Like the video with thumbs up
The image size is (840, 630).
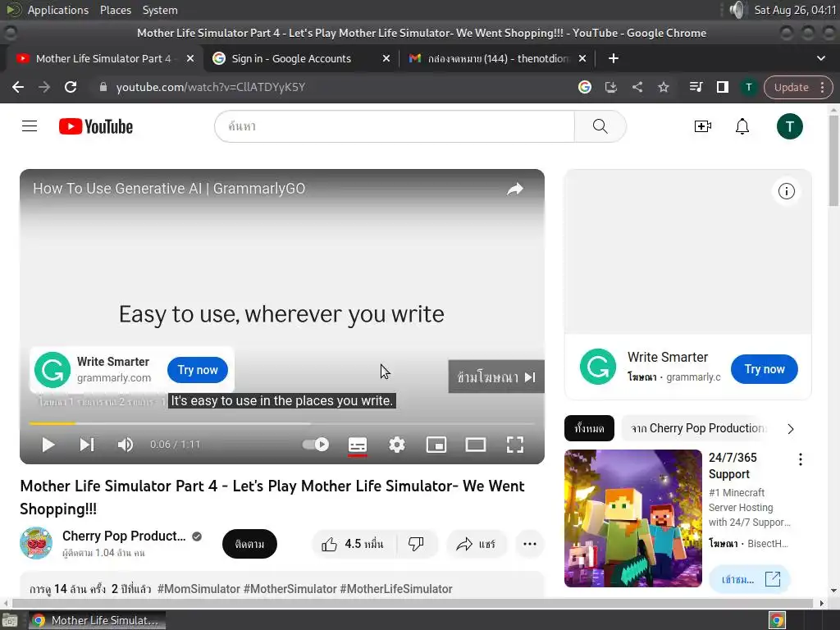pyautogui.click(x=353, y=545)
